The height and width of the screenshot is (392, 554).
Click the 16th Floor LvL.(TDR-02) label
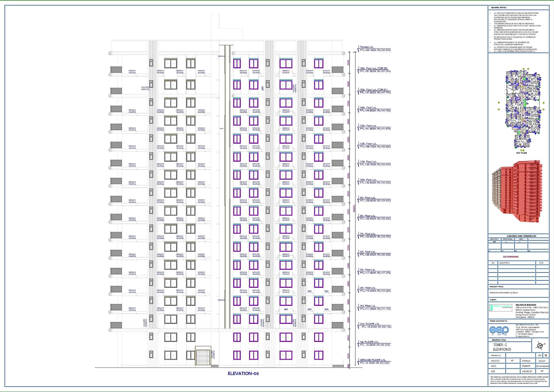click(x=374, y=68)
